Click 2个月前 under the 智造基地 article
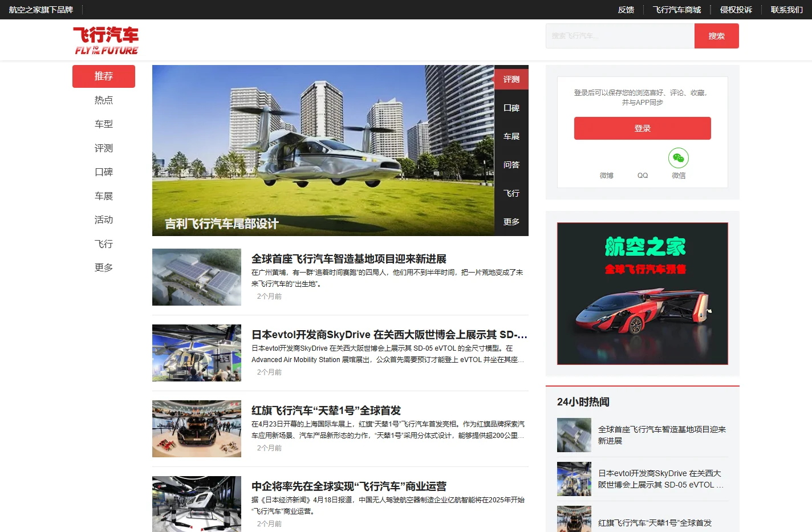The image size is (812, 532). click(269, 297)
